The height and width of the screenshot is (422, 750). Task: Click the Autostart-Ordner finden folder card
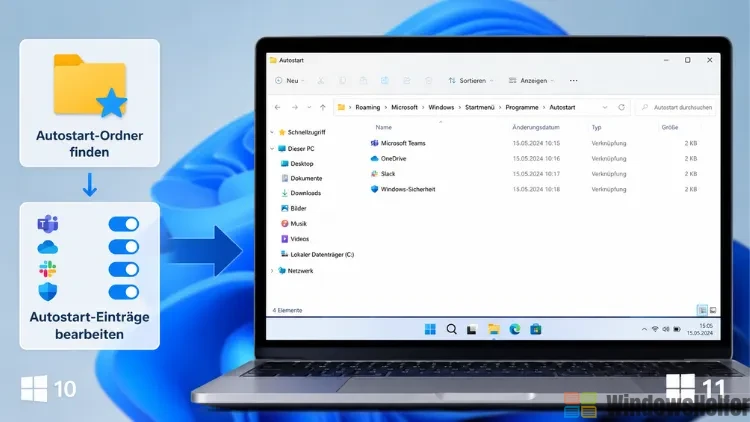89,103
